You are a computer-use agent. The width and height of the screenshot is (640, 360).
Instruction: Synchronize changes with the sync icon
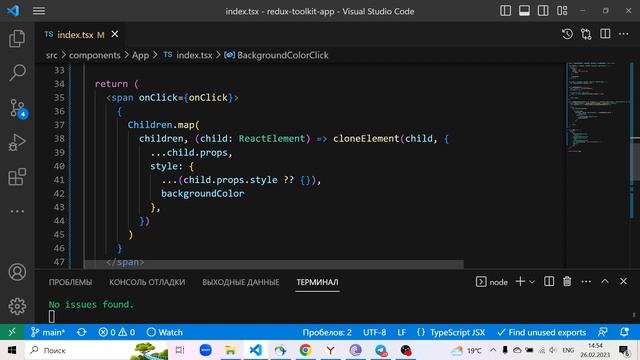coord(82,332)
